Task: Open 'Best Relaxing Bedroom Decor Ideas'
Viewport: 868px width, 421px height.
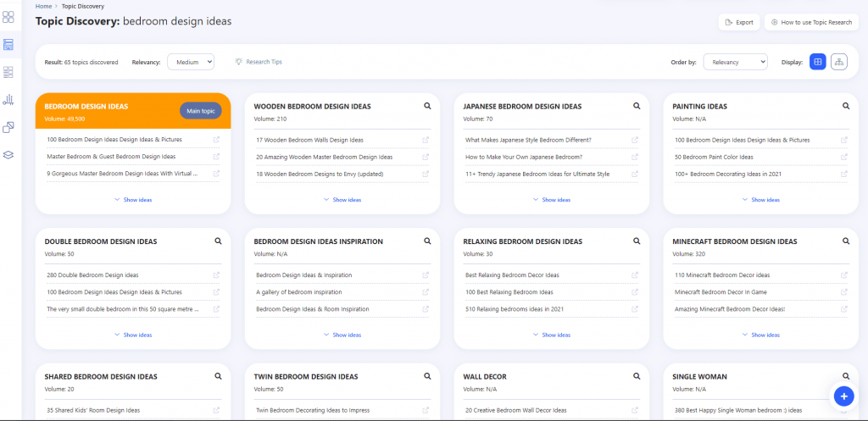Action: 512,275
